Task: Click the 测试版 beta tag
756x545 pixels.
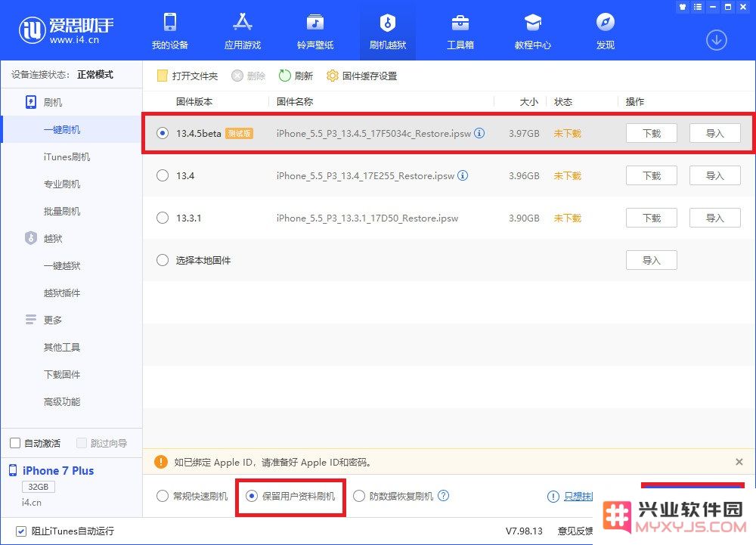Action: coord(239,133)
